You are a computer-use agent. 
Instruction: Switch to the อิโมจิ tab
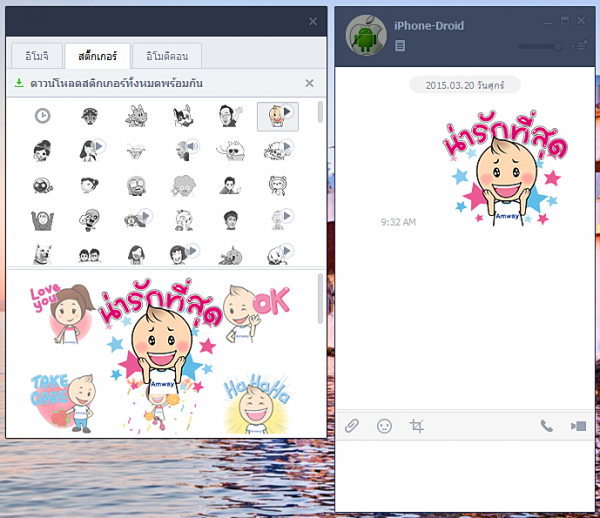[37, 56]
